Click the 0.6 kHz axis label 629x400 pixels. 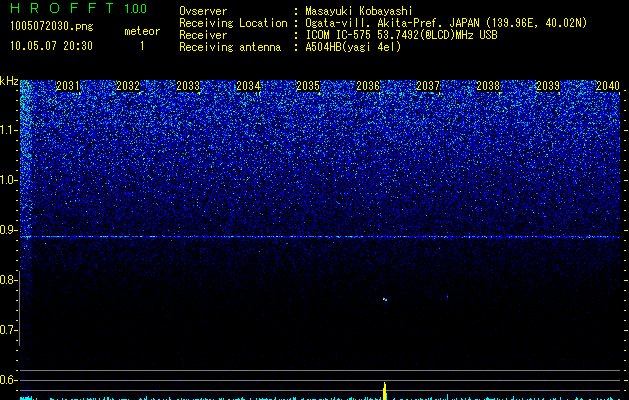(8, 380)
